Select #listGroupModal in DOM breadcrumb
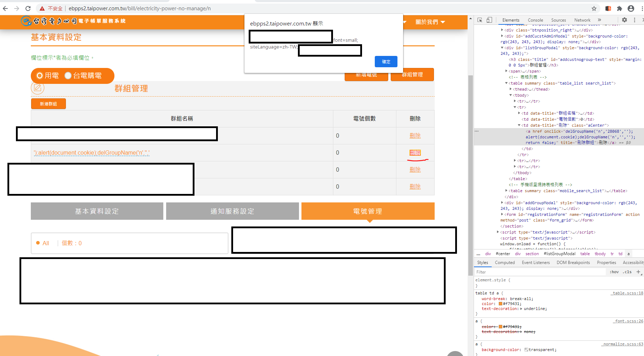The image size is (644, 356). point(560,254)
